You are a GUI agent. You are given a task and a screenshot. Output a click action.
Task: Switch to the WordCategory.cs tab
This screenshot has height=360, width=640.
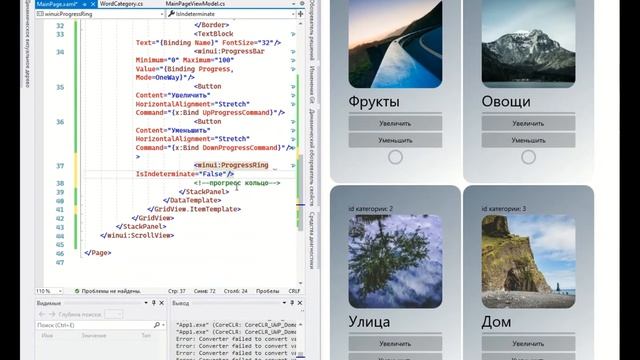coord(121,4)
